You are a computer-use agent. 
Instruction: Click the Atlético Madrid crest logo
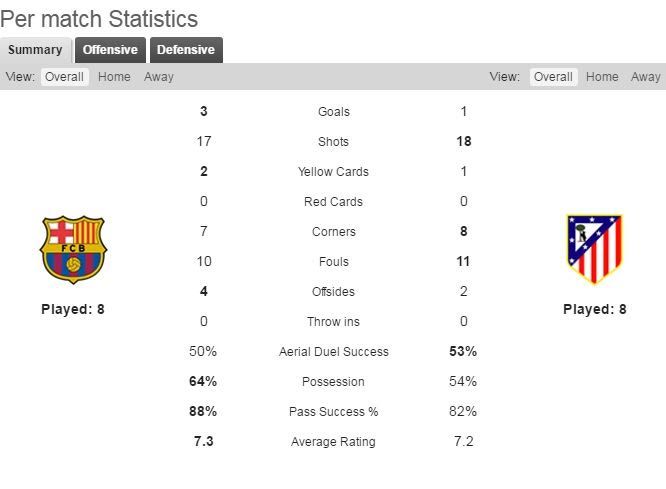click(x=594, y=249)
